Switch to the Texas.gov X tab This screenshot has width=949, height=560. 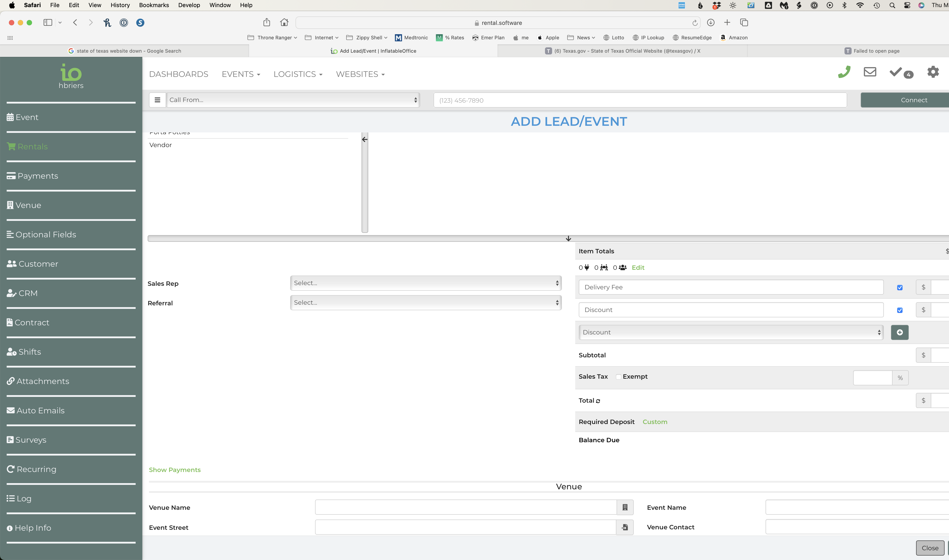tap(622, 51)
